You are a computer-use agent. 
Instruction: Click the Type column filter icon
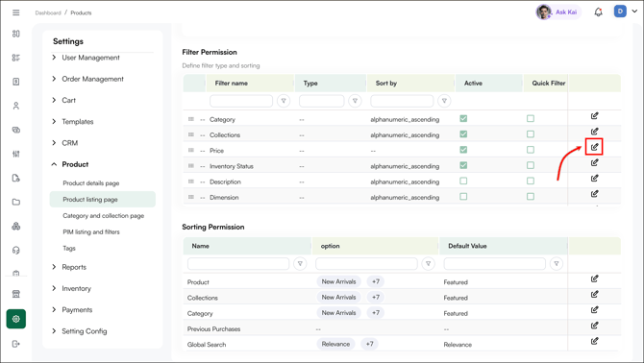[x=355, y=101]
